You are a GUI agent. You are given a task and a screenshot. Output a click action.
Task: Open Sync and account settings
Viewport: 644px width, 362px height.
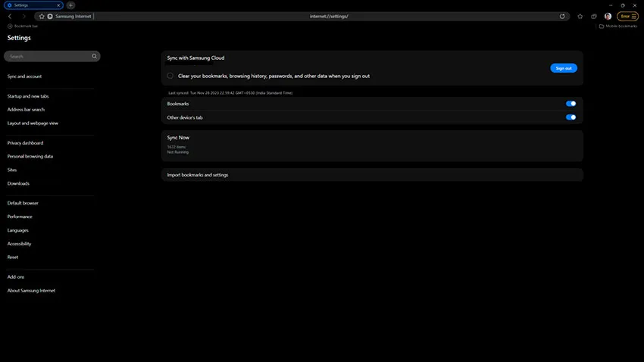pos(24,76)
